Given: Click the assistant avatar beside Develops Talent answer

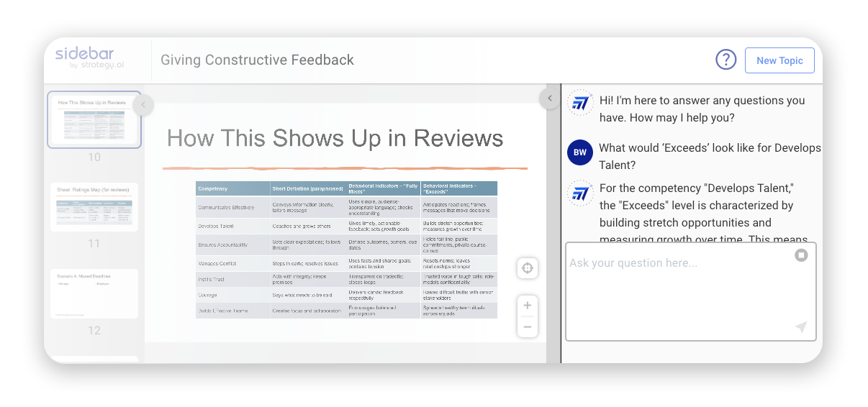Looking at the screenshot, I should pyautogui.click(x=580, y=193).
